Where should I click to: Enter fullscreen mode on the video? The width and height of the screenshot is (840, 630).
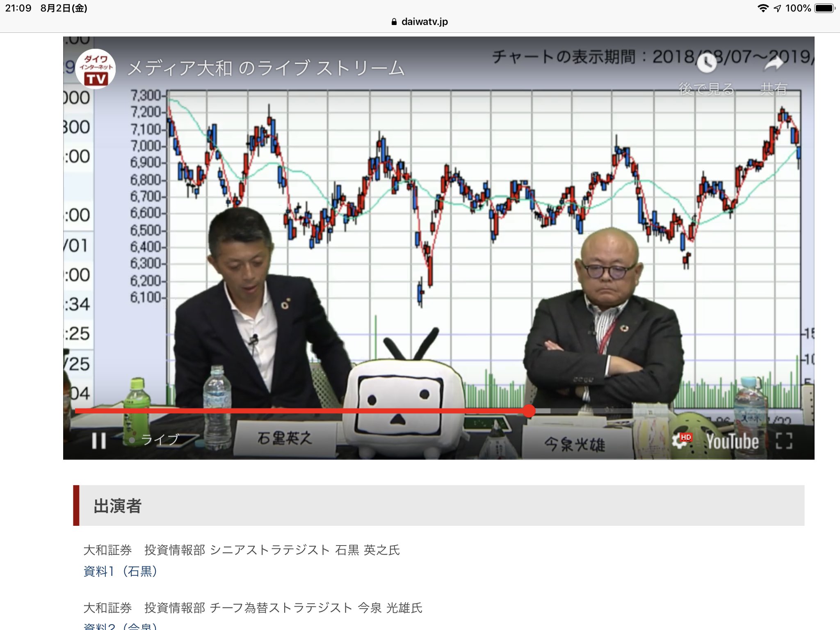(x=784, y=441)
